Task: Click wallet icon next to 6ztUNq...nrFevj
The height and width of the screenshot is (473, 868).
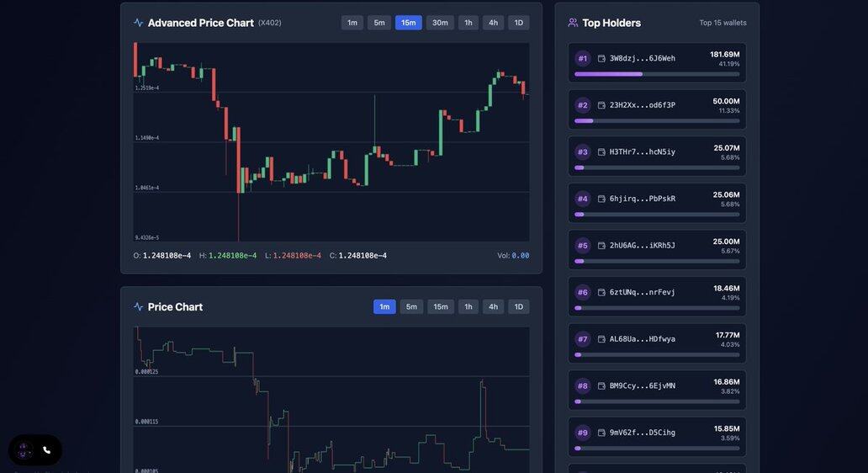Action: tap(601, 293)
